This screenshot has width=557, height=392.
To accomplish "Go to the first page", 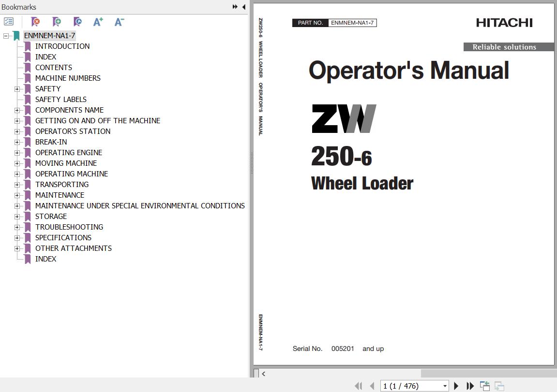I will point(359,386).
